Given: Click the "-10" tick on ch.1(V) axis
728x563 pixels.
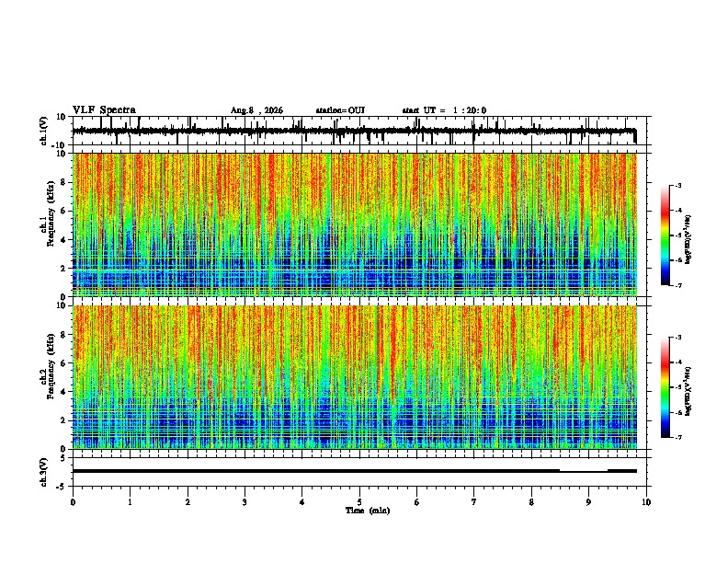Looking at the screenshot, I should 60,145.
